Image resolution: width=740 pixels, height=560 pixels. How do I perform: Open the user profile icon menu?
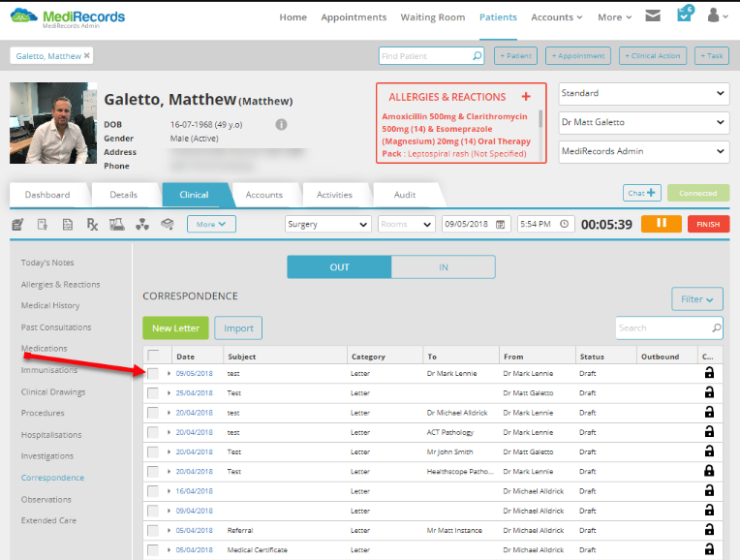718,16
